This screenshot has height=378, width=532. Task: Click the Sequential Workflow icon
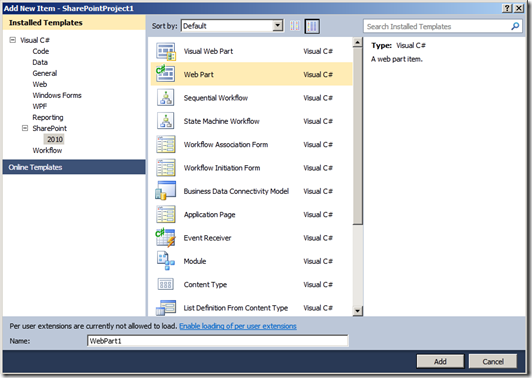166,98
